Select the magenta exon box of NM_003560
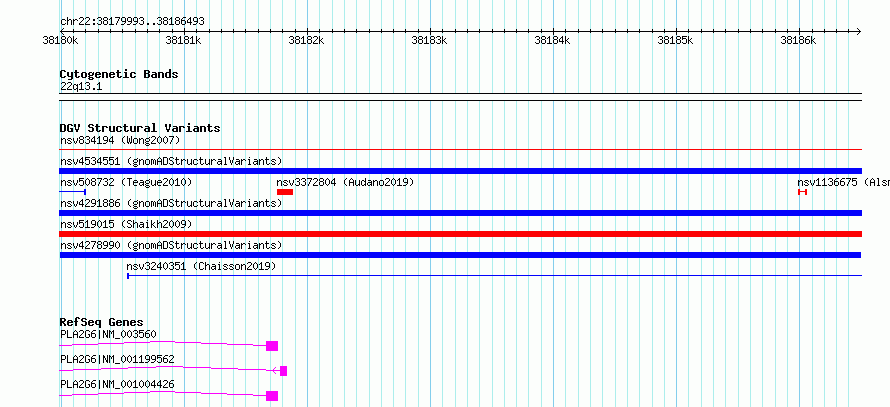The image size is (890, 407). pos(272,346)
